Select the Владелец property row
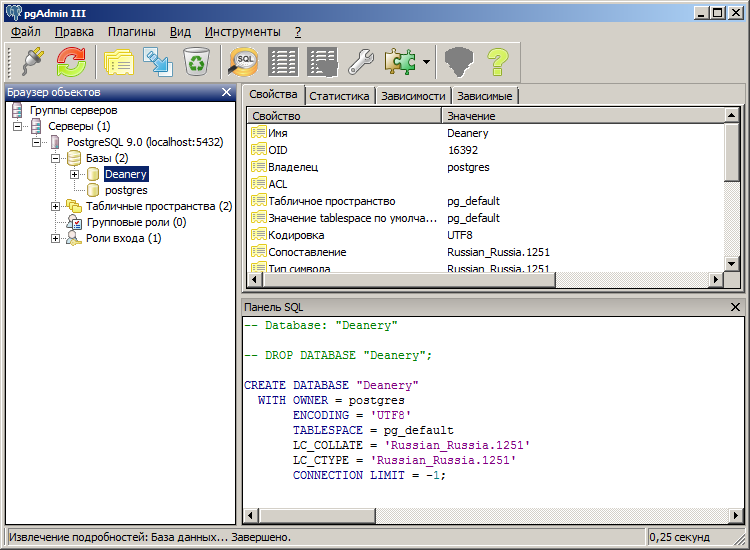Image resolution: width=750 pixels, height=550 pixels. point(486,167)
